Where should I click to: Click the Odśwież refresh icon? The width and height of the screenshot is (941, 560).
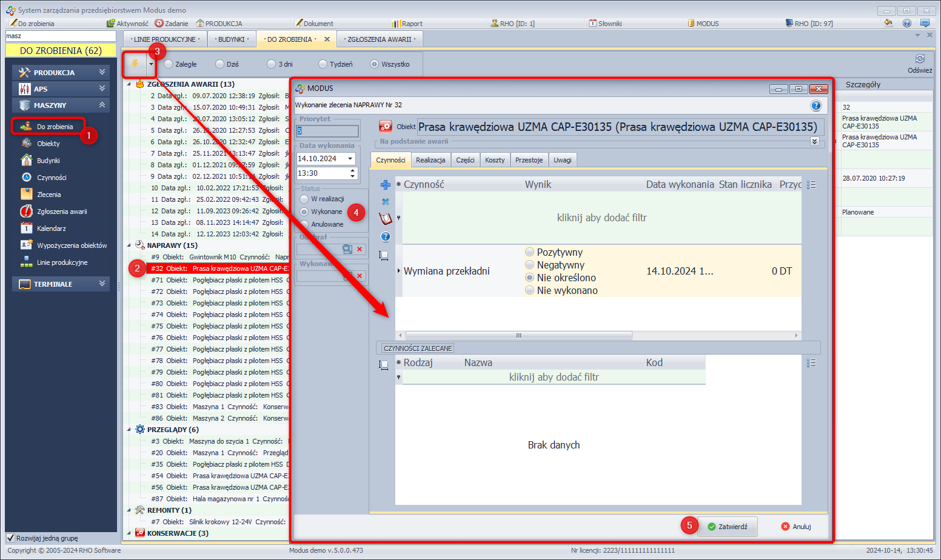[920, 59]
